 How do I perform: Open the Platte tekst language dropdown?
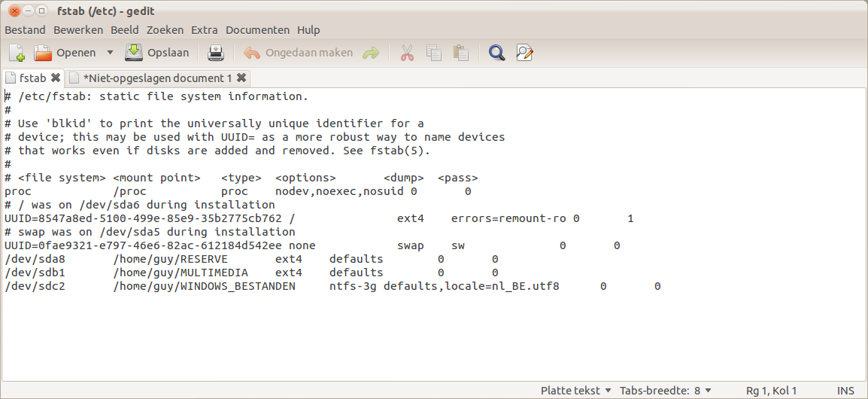pos(575,391)
